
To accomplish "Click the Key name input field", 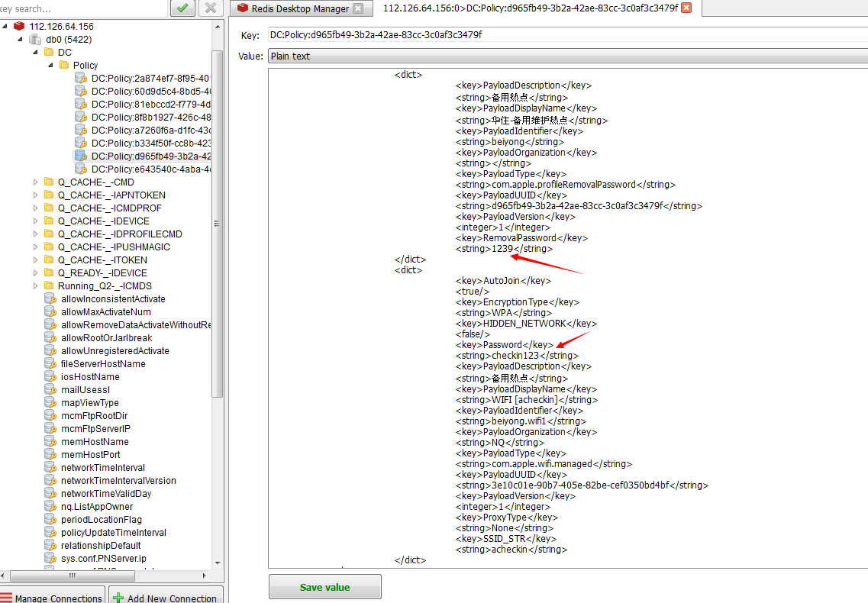I will pos(568,34).
